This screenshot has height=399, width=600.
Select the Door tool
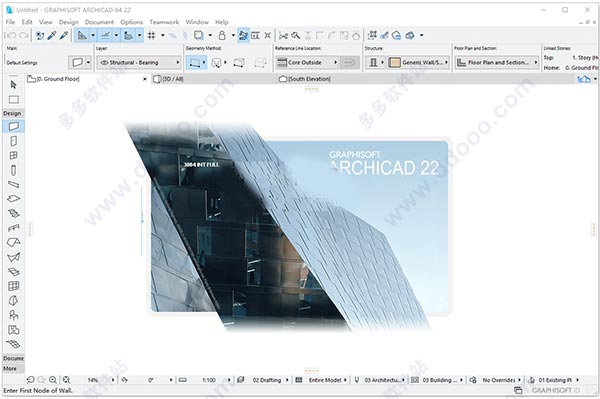tap(14, 141)
